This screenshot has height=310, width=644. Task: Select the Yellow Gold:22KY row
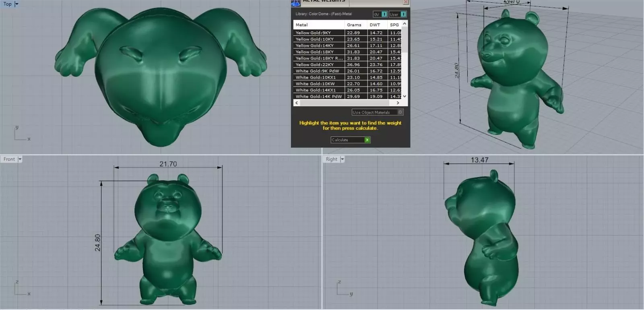pyautogui.click(x=347, y=65)
